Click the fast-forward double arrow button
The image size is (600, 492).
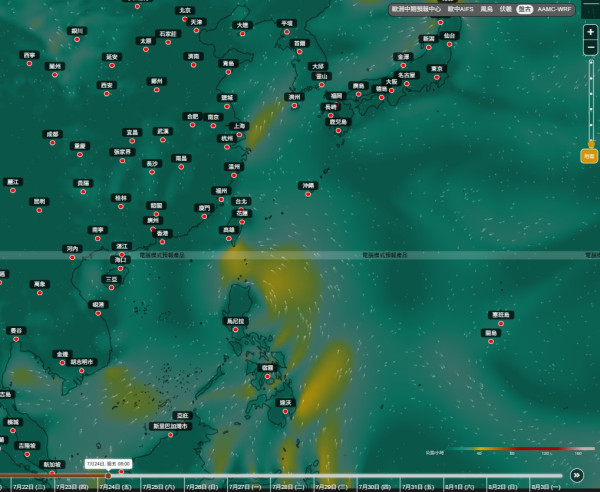[576, 475]
